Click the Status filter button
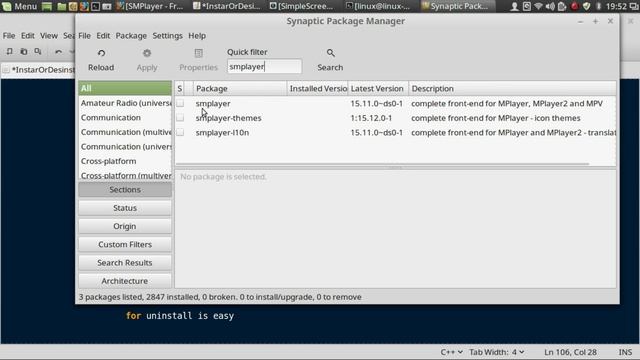The height and width of the screenshot is (360, 640). point(125,208)
